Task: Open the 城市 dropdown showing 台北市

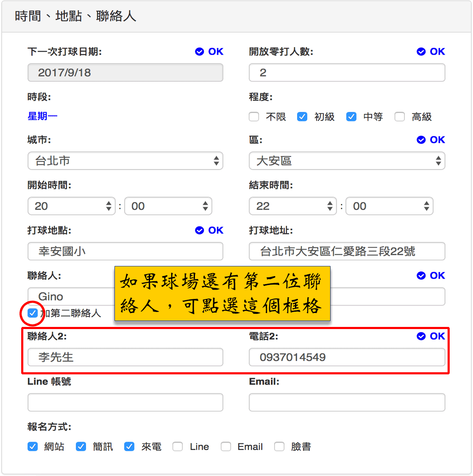Action: [x=125, y=161]
